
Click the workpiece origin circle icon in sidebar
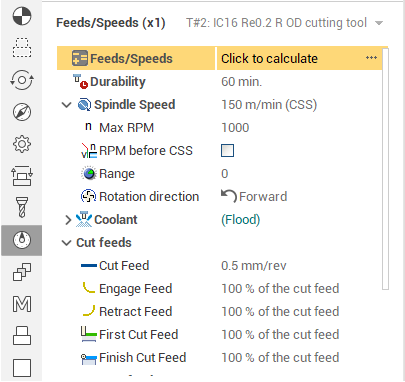tap(22, 16)
